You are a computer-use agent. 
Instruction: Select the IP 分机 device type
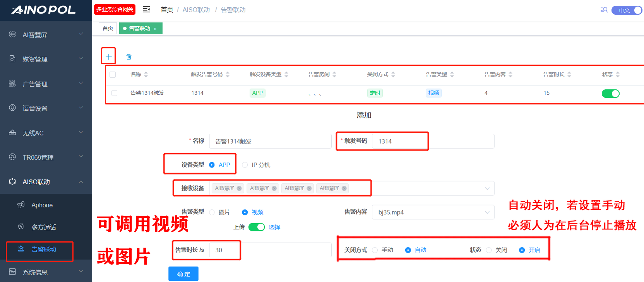pyautogui.click(x=245, y=165)
